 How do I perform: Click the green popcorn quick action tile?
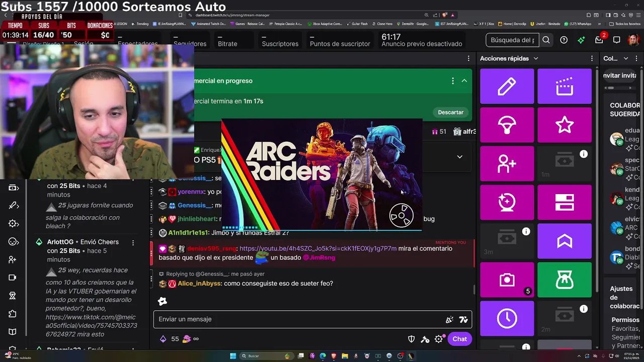(x=565, y=280)
